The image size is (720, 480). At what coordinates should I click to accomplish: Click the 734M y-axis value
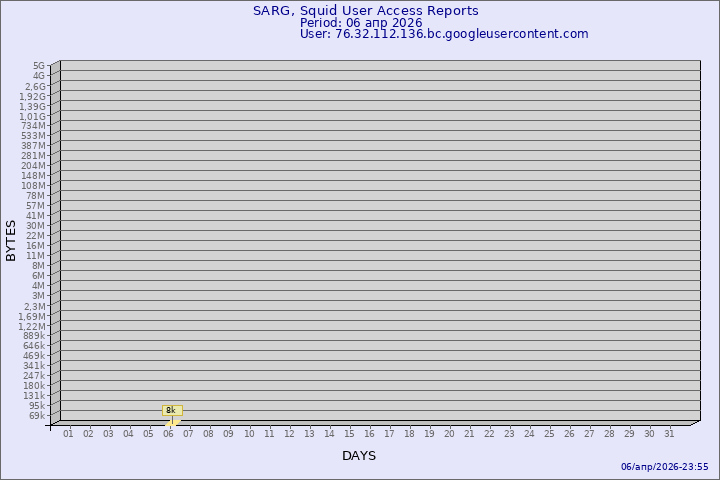click(34, 126)
